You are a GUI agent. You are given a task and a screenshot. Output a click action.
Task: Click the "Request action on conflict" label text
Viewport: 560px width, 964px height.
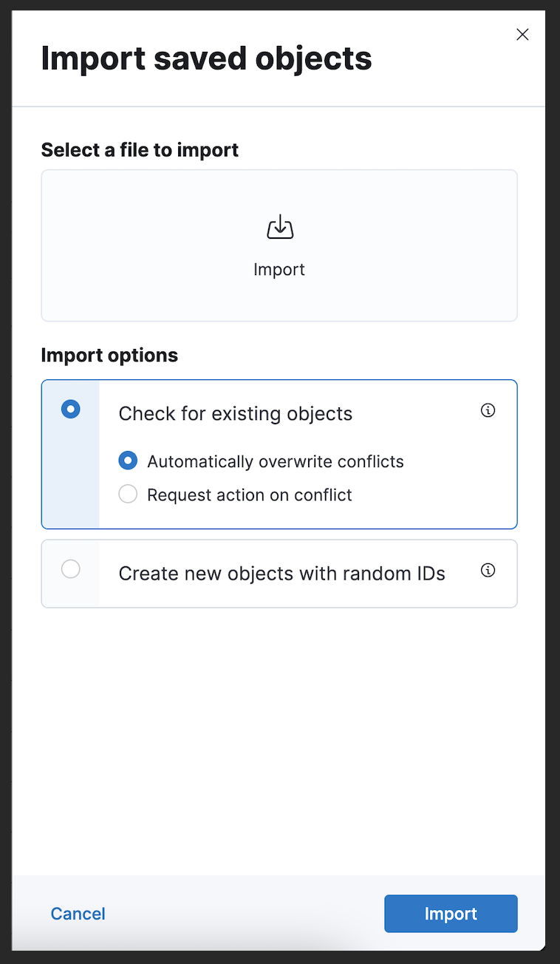249,495
